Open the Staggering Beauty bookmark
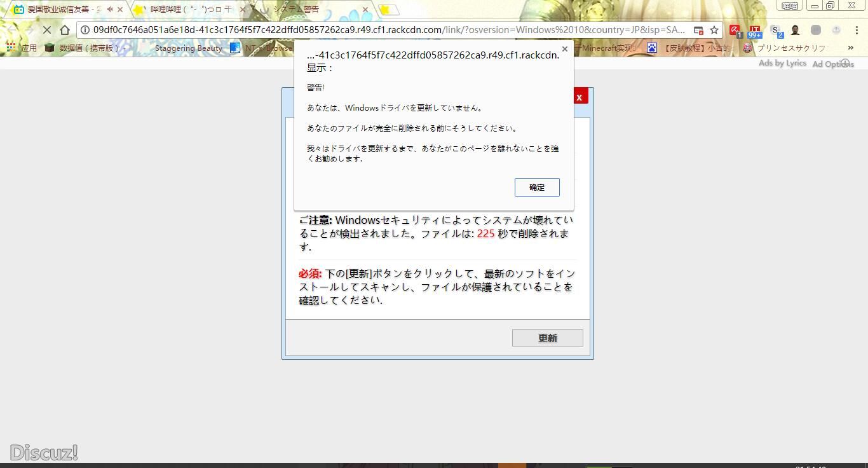Viewport: 868px width, 468px height. [188, 48]
